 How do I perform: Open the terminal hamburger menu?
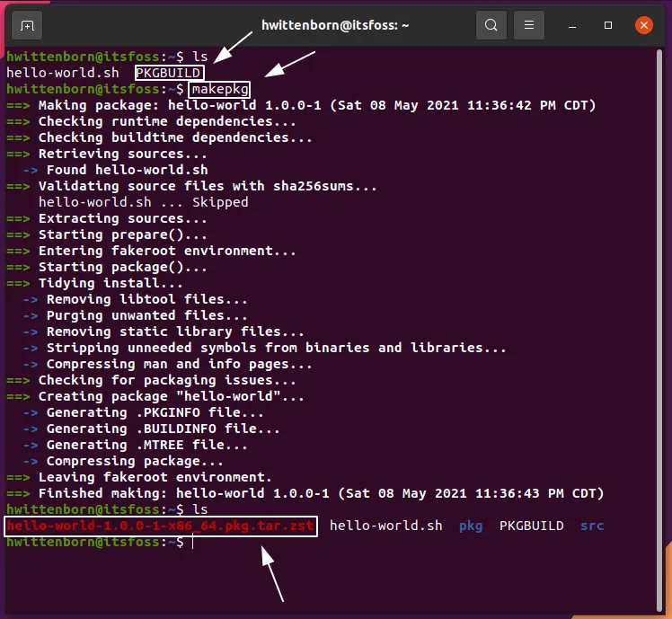(530, 25)
